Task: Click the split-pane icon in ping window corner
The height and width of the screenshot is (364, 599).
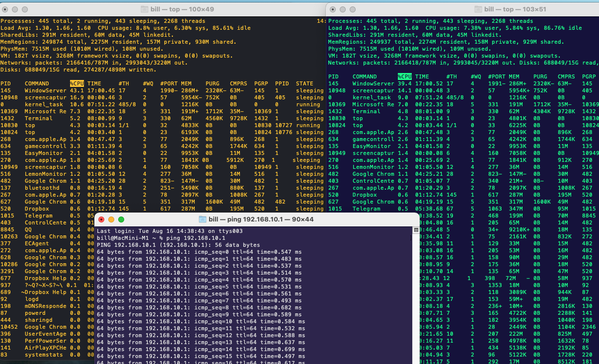Action: pyautogui.click(x=416, y=230)
